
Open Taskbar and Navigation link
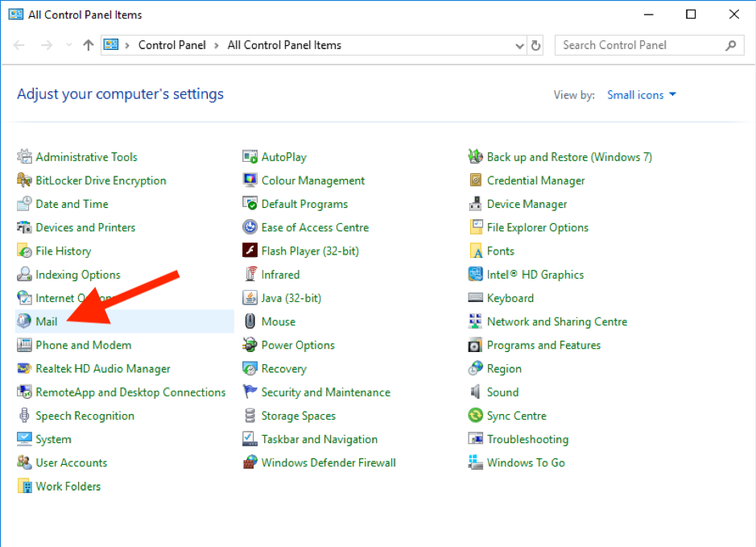tap(319, 439)
